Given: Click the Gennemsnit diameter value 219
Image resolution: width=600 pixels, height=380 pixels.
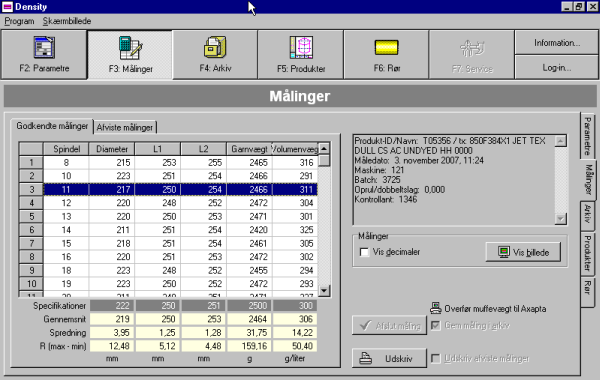Looking at the screenshot, I should (112, 319).
